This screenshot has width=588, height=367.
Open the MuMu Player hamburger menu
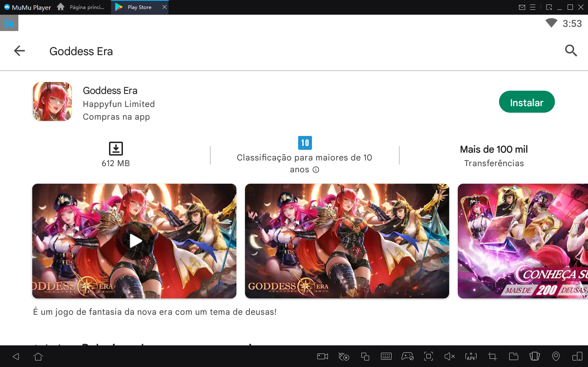[x=532, y=7]
